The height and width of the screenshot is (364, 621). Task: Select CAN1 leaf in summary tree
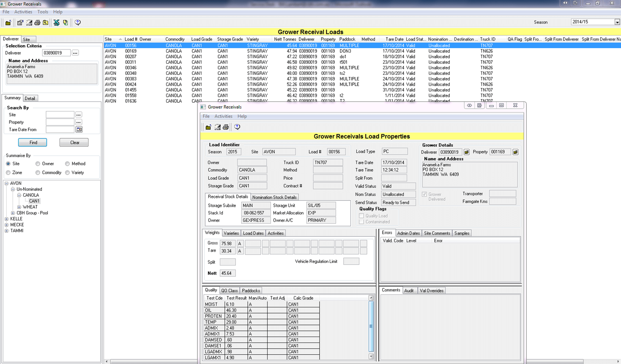pos(34,201)
